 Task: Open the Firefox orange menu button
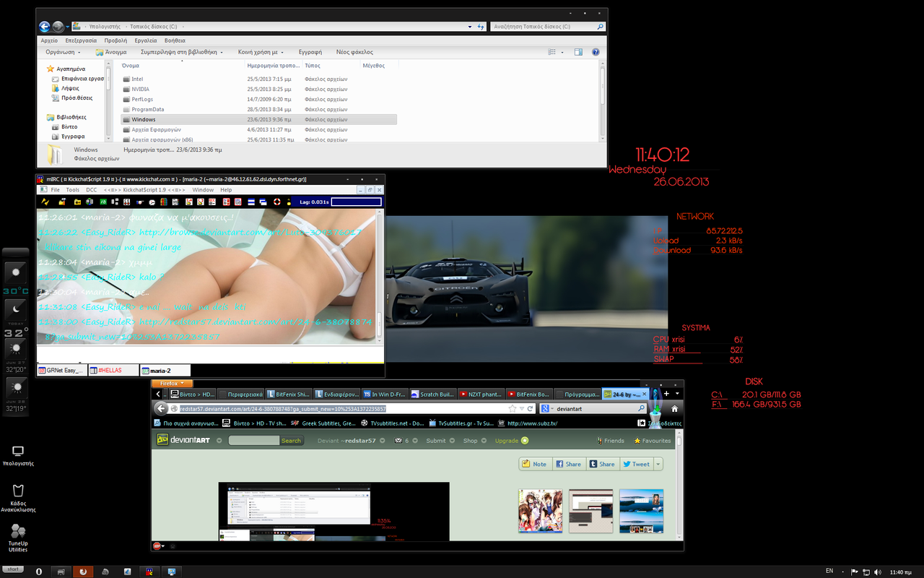coord(172,383)
